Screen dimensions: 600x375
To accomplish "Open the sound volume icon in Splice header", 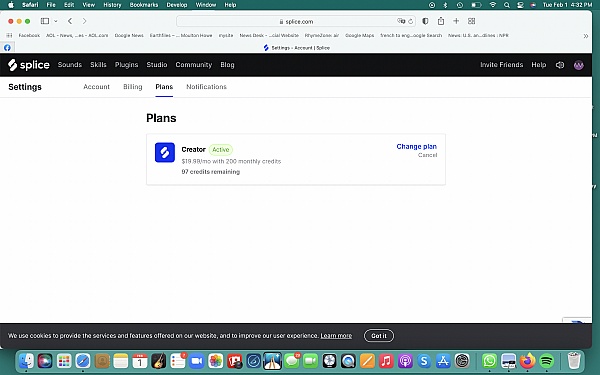I will [x=560, y=65].
